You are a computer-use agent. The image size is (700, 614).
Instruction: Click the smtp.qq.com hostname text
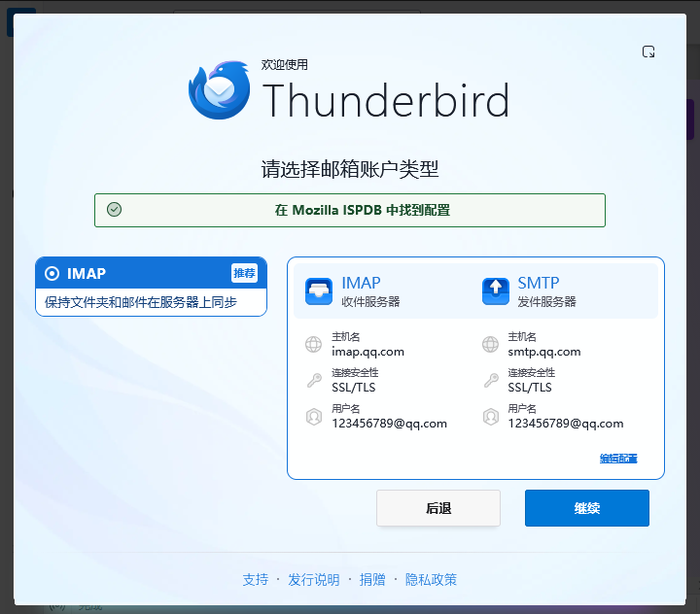[544, 352]
